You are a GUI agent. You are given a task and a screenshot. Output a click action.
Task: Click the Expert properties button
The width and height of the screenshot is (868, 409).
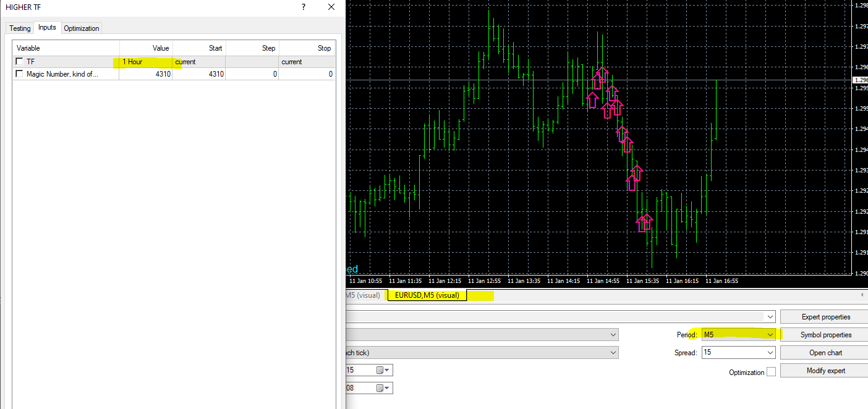(x=825, y=316)
